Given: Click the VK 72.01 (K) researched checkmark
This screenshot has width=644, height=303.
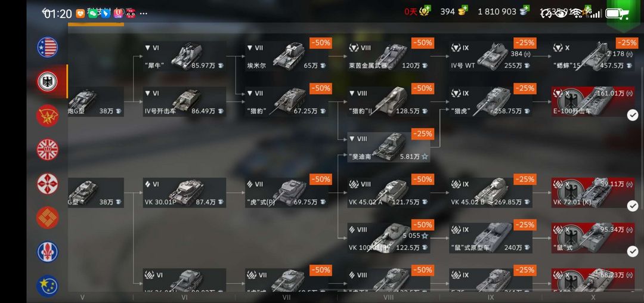Looking at the screenshot, I should pyautogui.click(x=633, y=206).
